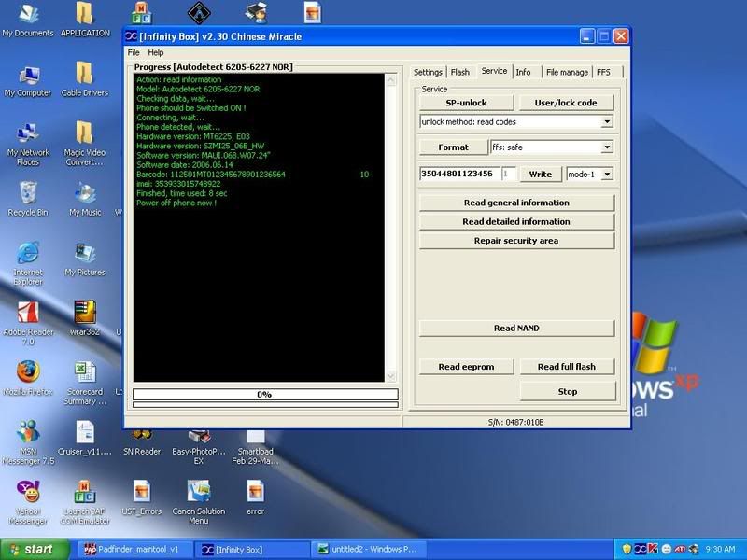
Task: Select the My Computer desktop icon
Action: click(x=28, y=81)
